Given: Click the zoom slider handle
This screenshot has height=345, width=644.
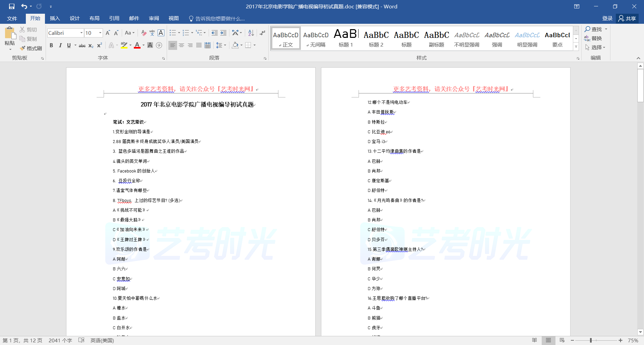Looking at the screenshot, I should point(591,340).
